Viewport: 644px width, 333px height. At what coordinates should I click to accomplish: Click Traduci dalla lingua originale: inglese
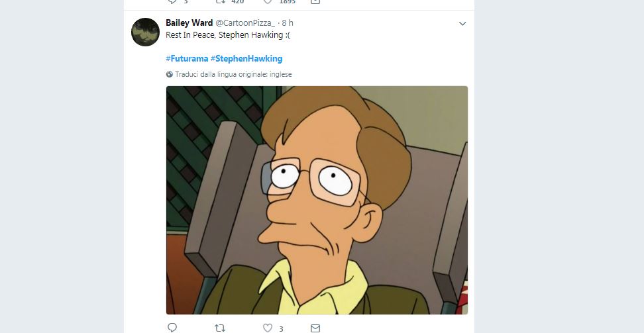click(233, 75)
